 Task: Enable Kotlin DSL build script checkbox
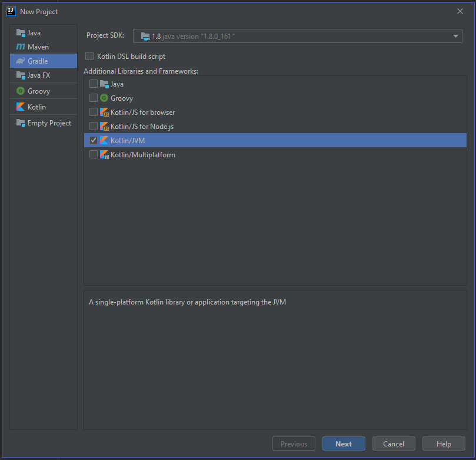click(x=89, y=56)
